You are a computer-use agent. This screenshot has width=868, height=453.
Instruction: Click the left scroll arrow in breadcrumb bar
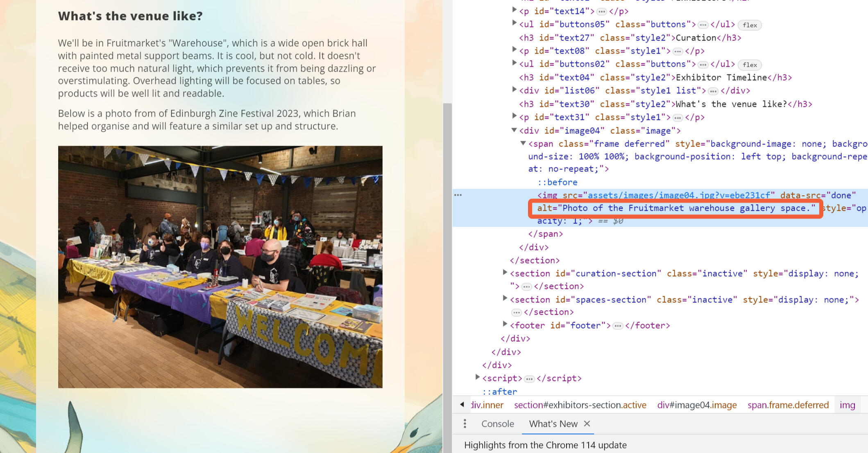tap(462, 405)
